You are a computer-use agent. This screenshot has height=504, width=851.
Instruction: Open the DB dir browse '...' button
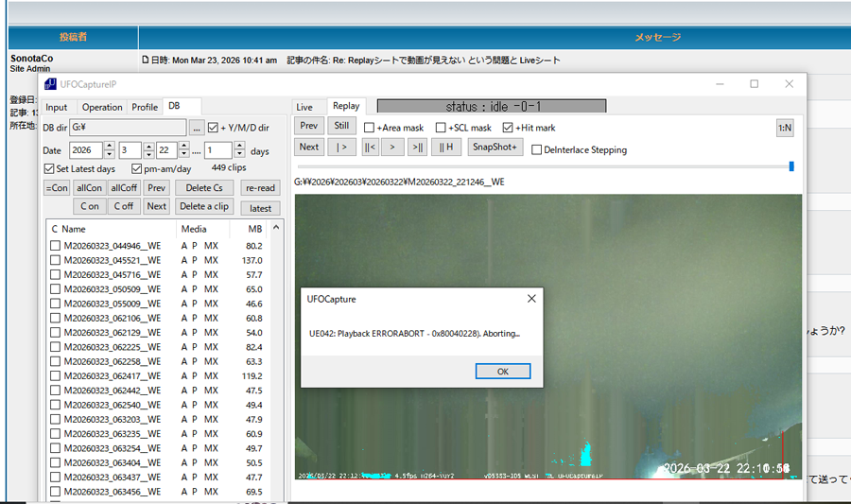click(197, 128)
